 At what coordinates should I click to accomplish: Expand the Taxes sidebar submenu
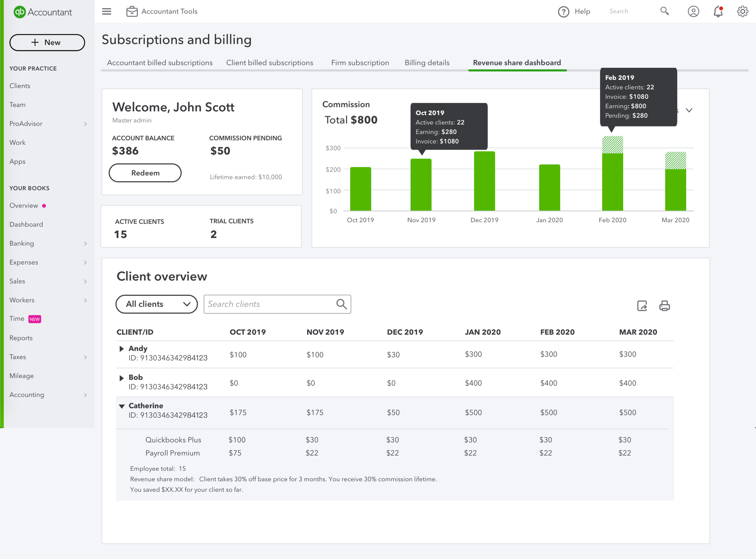tap(85, 357)
